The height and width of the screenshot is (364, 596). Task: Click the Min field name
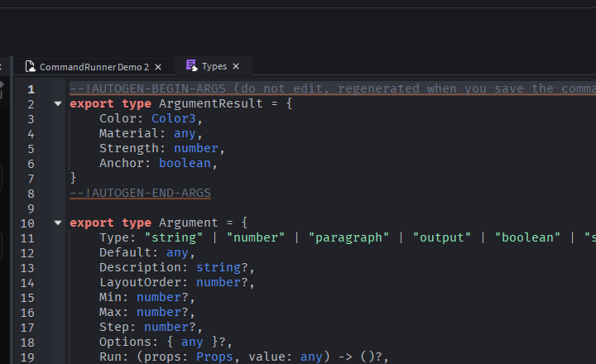[110, 297]
